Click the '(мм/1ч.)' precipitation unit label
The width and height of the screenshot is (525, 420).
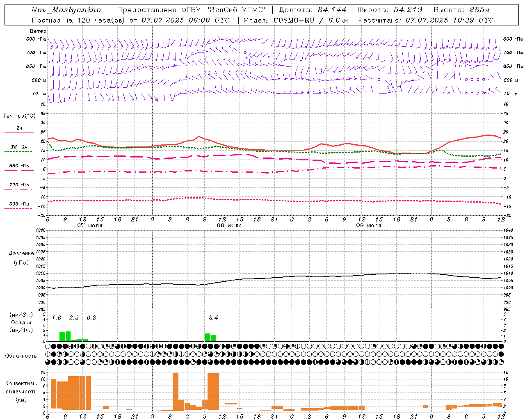click(x=21, y=330)
